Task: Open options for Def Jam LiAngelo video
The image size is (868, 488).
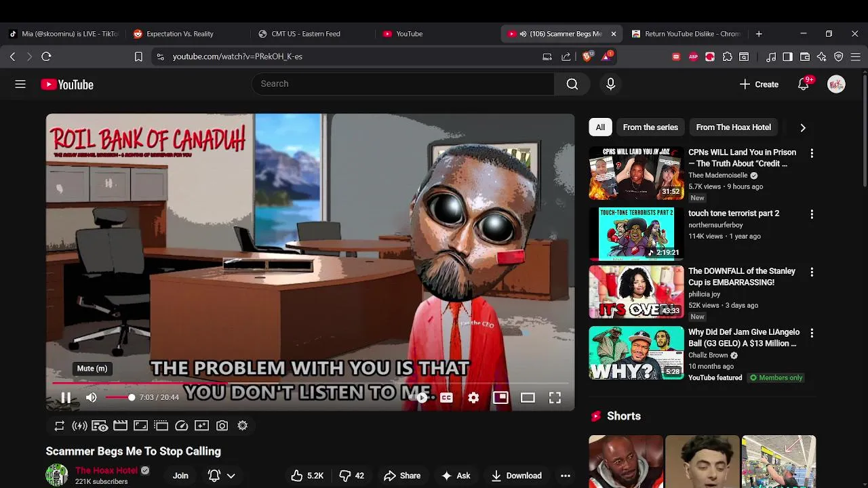Action: tap(812, 333)
